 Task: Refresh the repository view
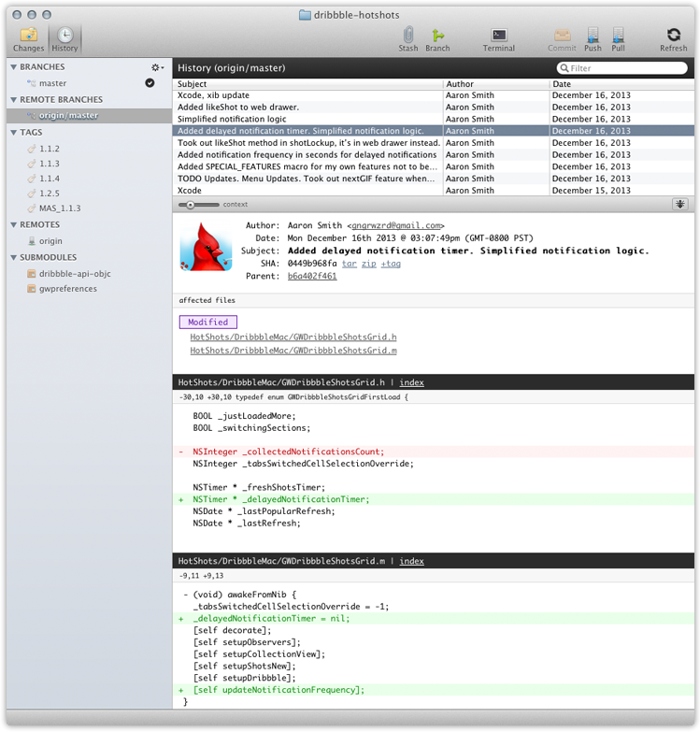673,38
